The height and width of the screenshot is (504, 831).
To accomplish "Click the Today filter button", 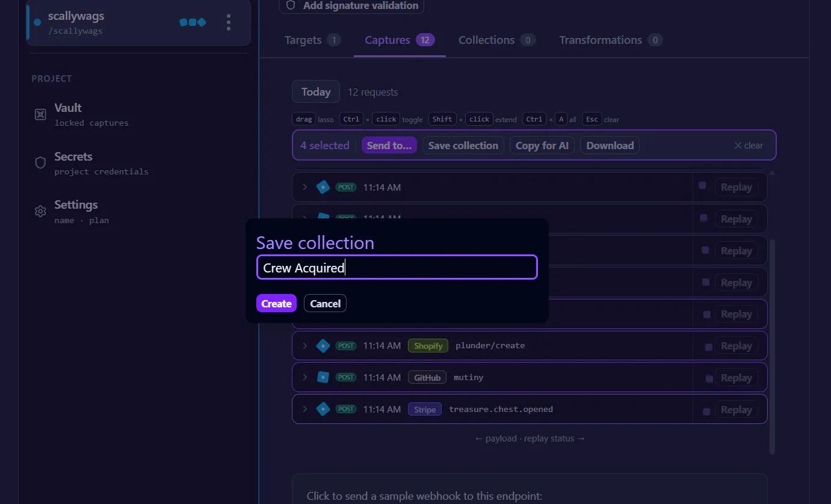I will pyautogui.click(x=316, y=92).
